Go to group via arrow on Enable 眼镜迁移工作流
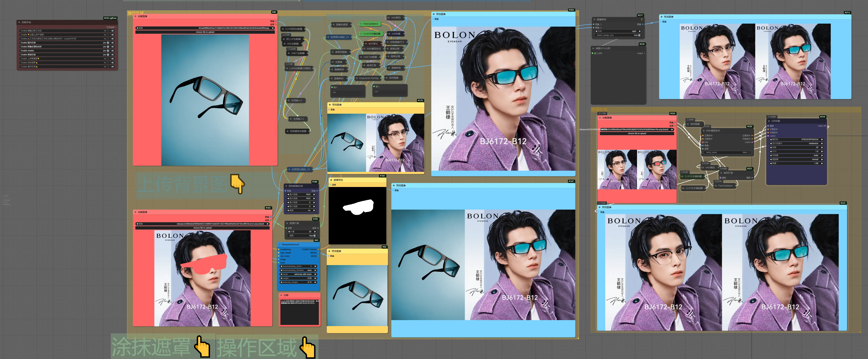868x359 pixels. coord(113,31)
